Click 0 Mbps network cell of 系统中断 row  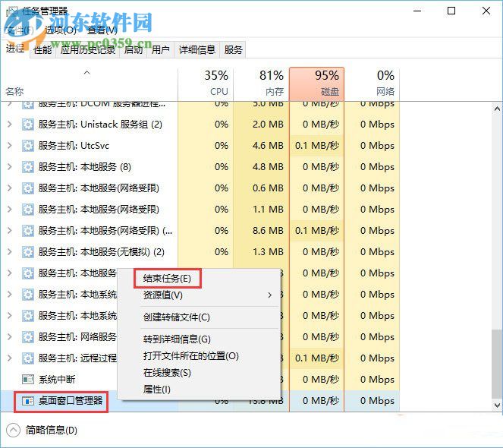click(x=372, y=379)
